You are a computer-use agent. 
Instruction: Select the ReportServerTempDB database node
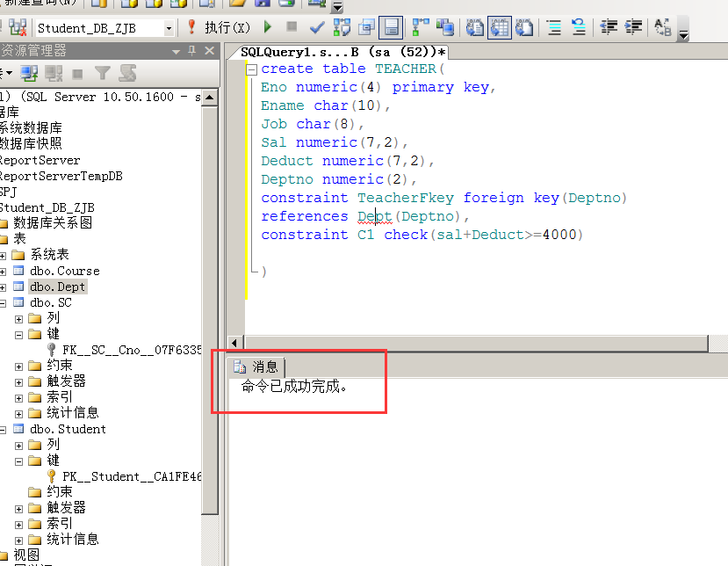[x=61, y=176]
